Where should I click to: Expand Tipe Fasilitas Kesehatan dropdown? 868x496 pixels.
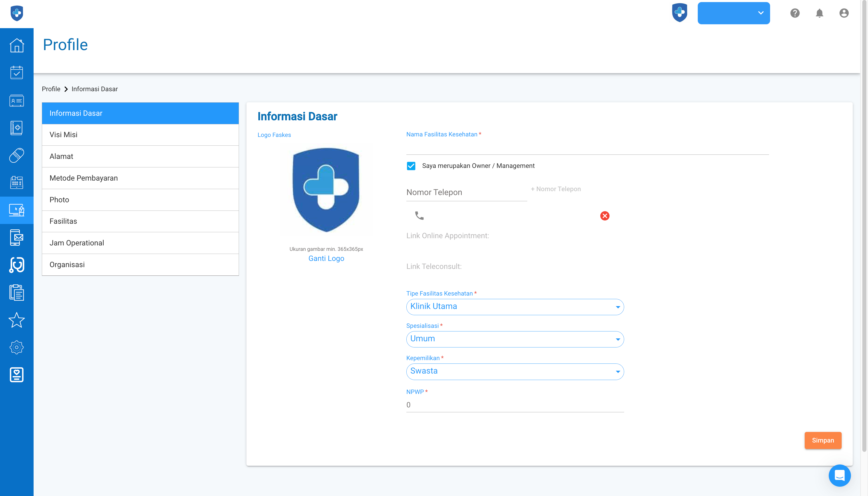[x=515, y=307]
